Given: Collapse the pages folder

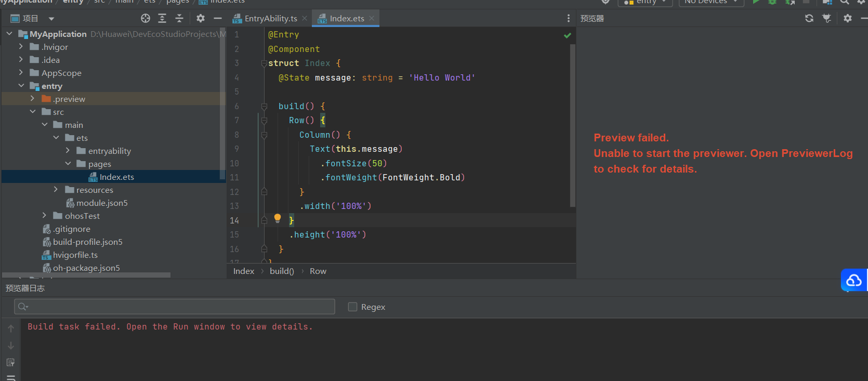Looking at the screenshot, I should click(68, 164).
